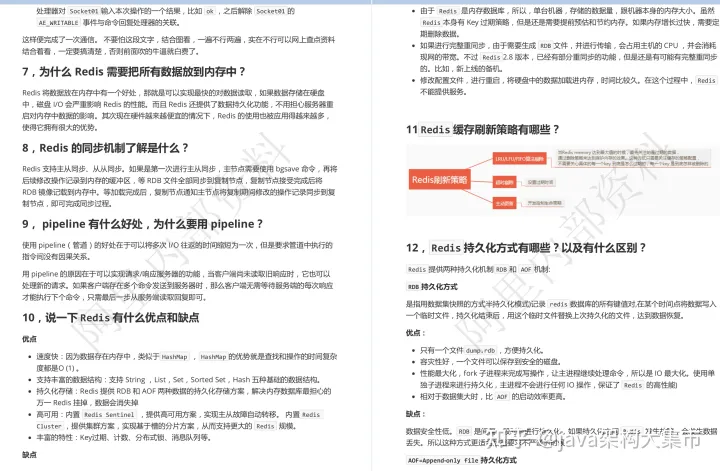Click the 'RDB 持久化方式' subheading
The image size is (720, 471).
click(432, 287)
